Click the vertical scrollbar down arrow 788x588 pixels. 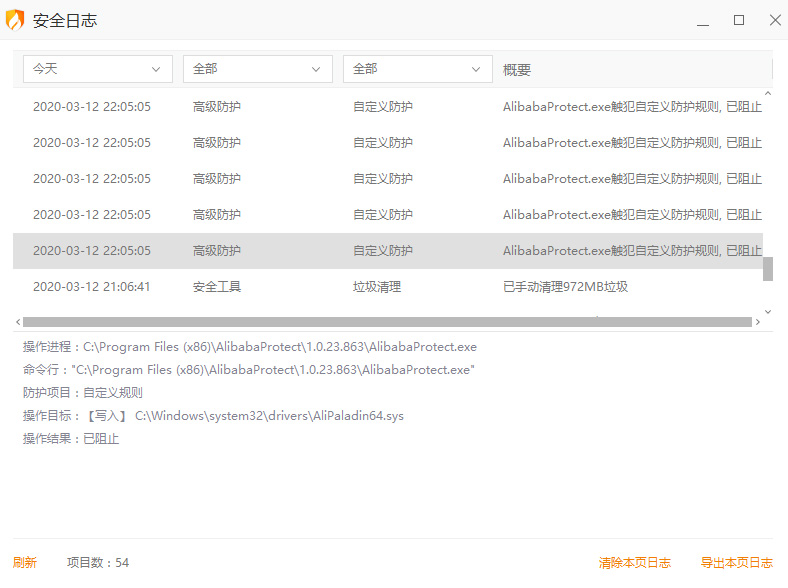pos(768,312)
